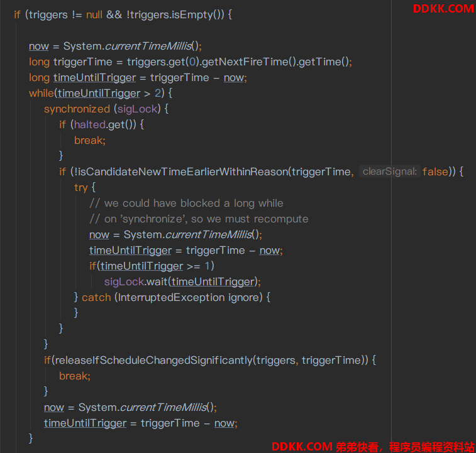Click 'long triggerTime' declaration line
The width and height of the screenshot is (476, 453).
pyautogui.click(x=191, y=62)
